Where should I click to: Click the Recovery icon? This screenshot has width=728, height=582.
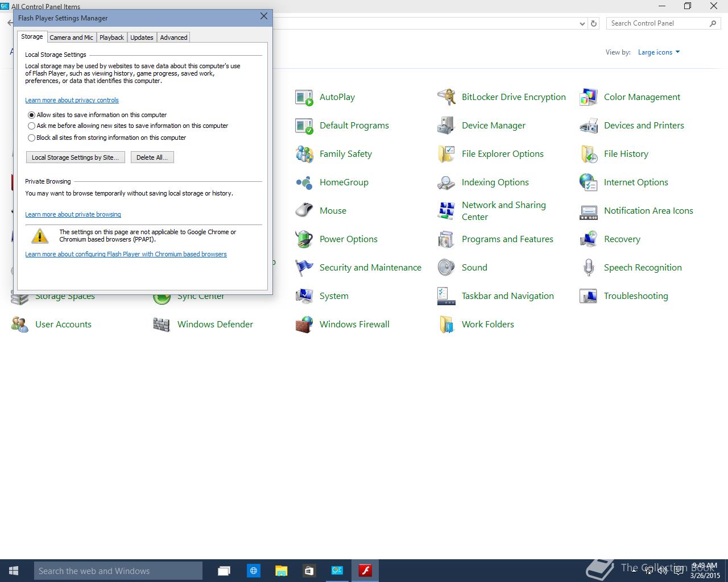pos(589,239)
